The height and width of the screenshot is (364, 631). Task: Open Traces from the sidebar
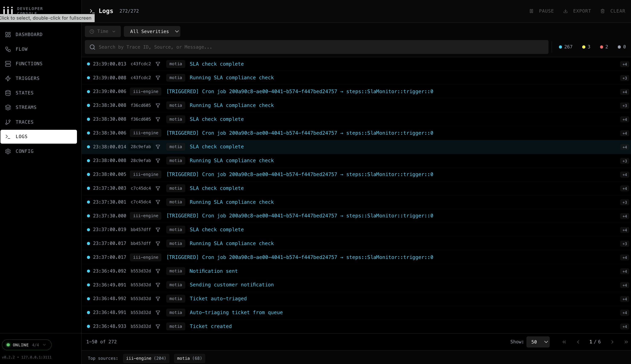coord(25,122)
